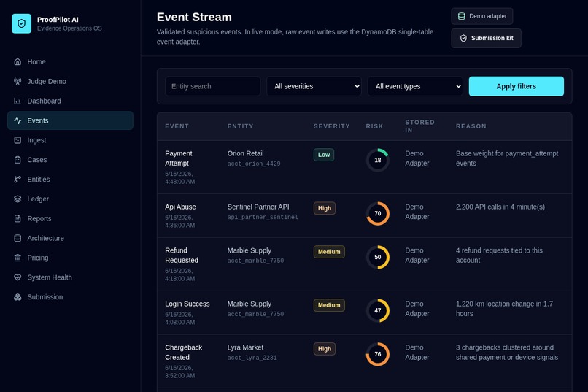Click the REASON column header
The height and width of the screenshot is (392, 588).
(471, 126)
